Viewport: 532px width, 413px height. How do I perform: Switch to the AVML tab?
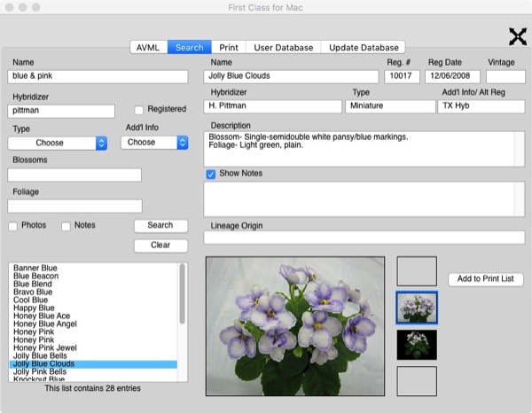coord(148,48)
